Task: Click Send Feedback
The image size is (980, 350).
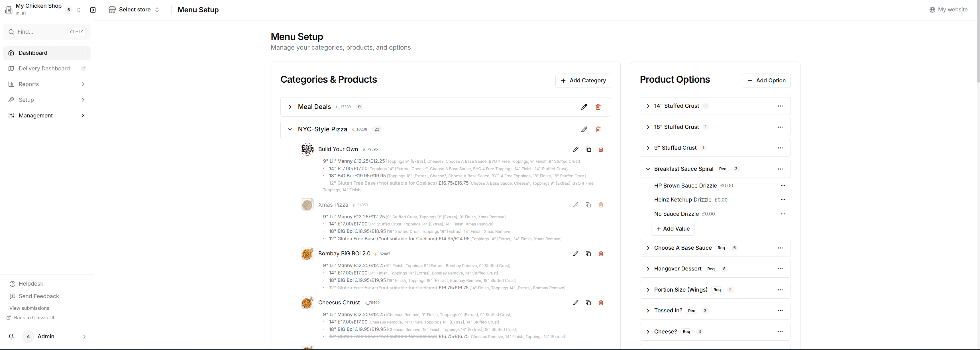Action: tap(34, 296)
